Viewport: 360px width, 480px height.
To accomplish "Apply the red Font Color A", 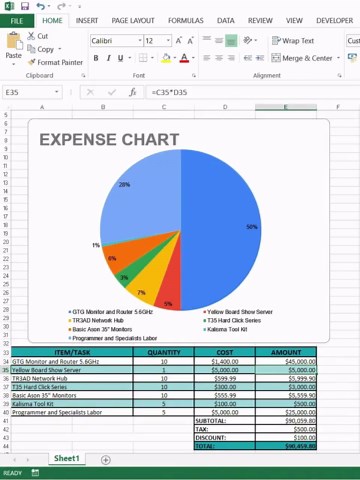I will click(184, 58).
